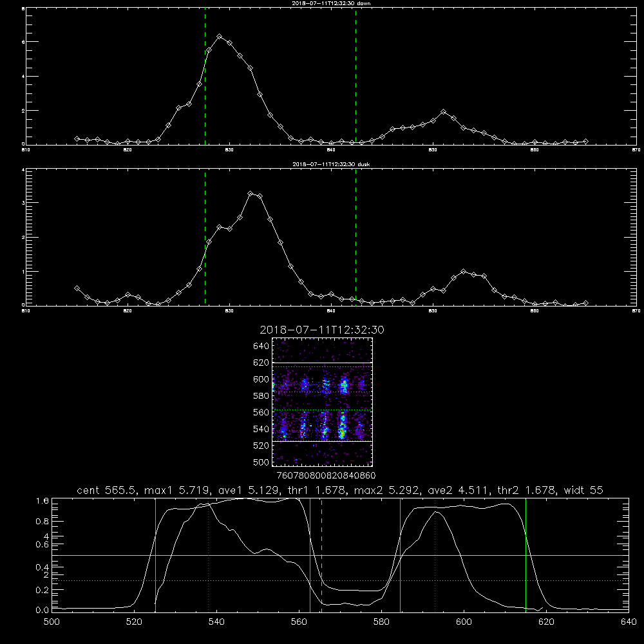Click the 'thr2 1.678' value

pyautogui.click(x=527, y=490)
